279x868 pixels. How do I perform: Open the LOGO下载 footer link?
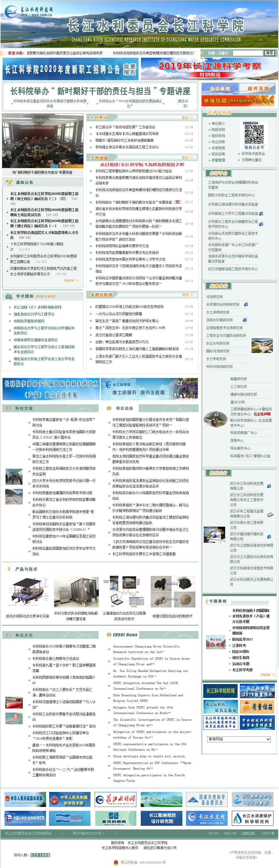[268, 833]
